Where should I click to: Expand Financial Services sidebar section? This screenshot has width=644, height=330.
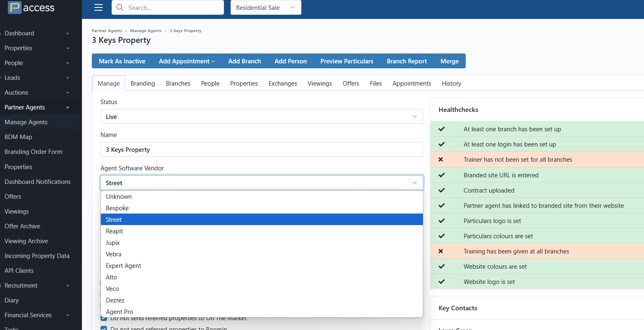(x=68, y=315)
